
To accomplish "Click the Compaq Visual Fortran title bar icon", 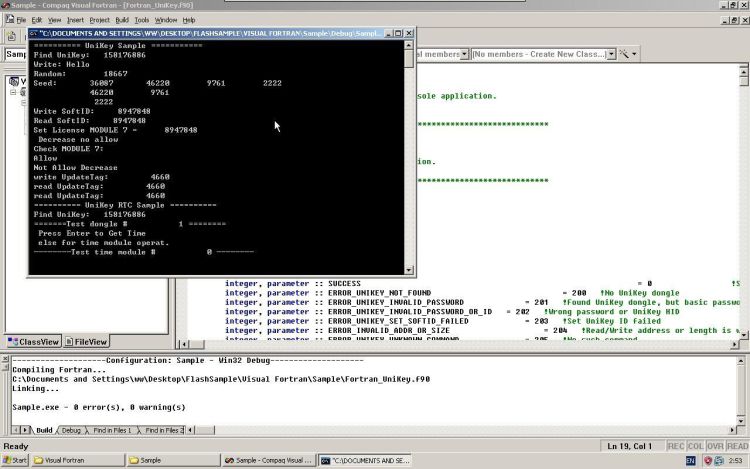I will coord(5,5).
